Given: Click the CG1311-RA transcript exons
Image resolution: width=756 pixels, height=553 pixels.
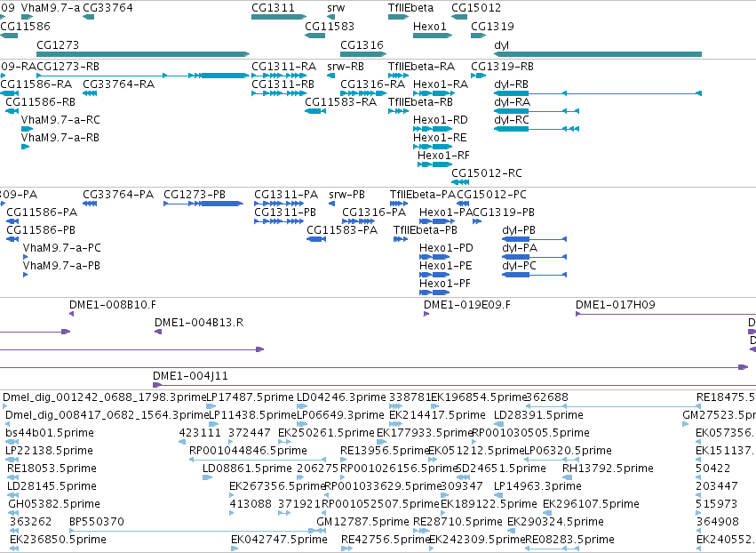Looking at the screenshot, I should pyautogui.click(x=278, y=76).
